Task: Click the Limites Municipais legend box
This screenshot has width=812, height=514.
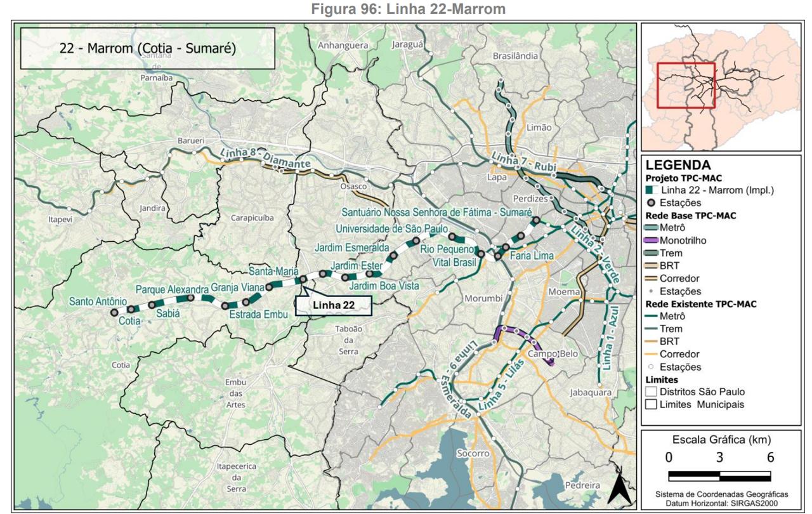Action: pyautogui.click(x=652, y=404)
